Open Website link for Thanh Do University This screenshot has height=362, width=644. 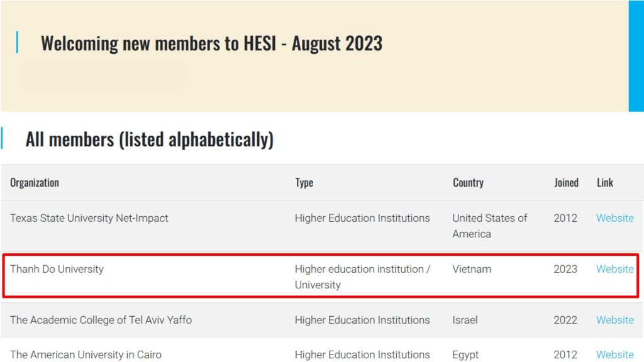[615, 269]
